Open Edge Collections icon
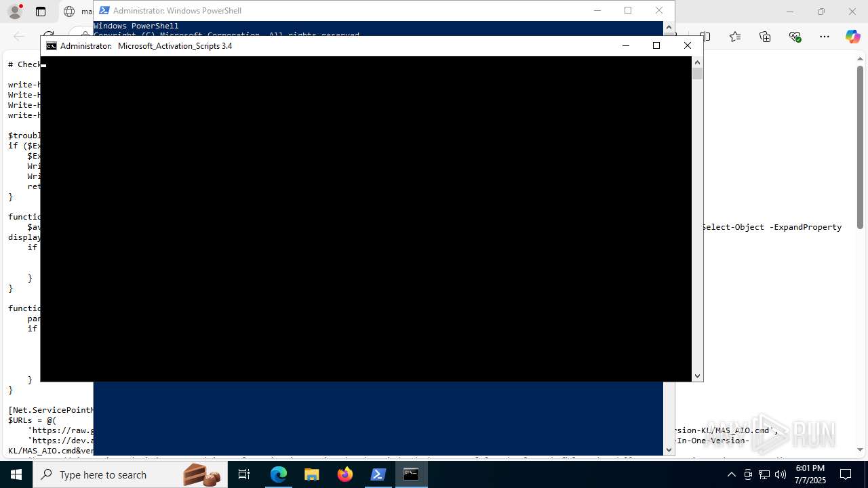 click(x=765, y=37)
